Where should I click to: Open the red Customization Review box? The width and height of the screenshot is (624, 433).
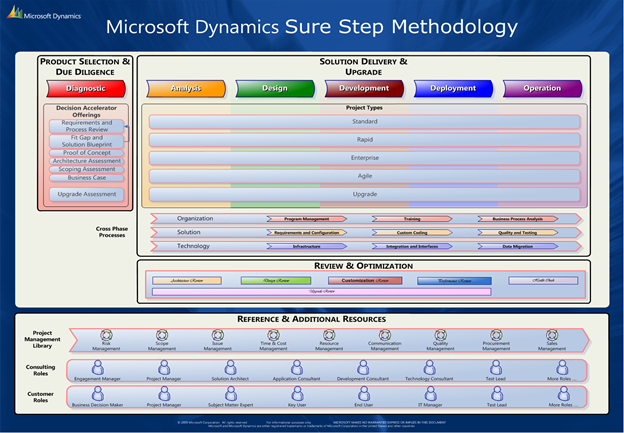click(365, 281)
